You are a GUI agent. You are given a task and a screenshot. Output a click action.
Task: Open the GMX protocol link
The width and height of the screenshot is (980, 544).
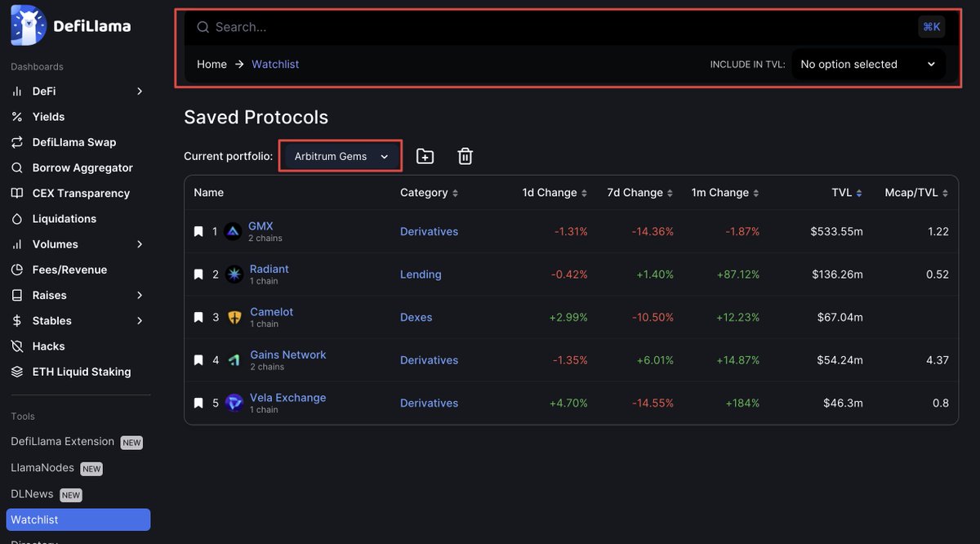(x=261, y=226)
